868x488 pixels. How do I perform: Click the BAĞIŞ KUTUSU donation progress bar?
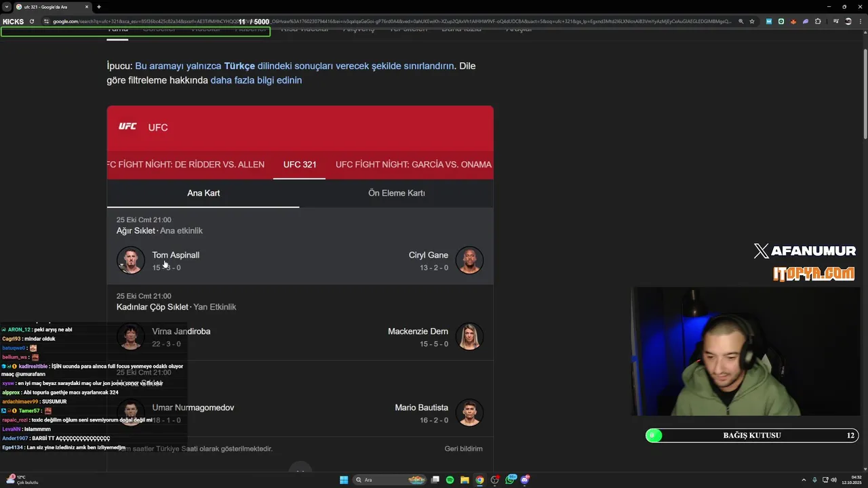point(752,435)
